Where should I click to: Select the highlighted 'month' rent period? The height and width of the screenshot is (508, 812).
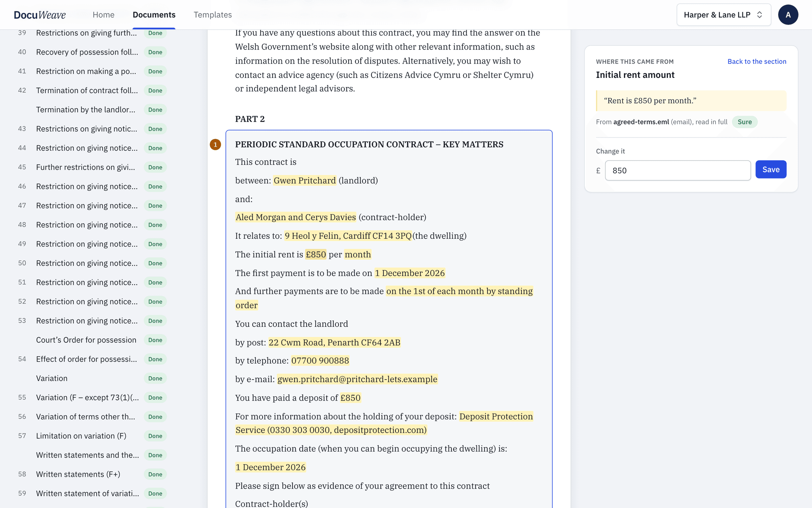coord(358,254)
